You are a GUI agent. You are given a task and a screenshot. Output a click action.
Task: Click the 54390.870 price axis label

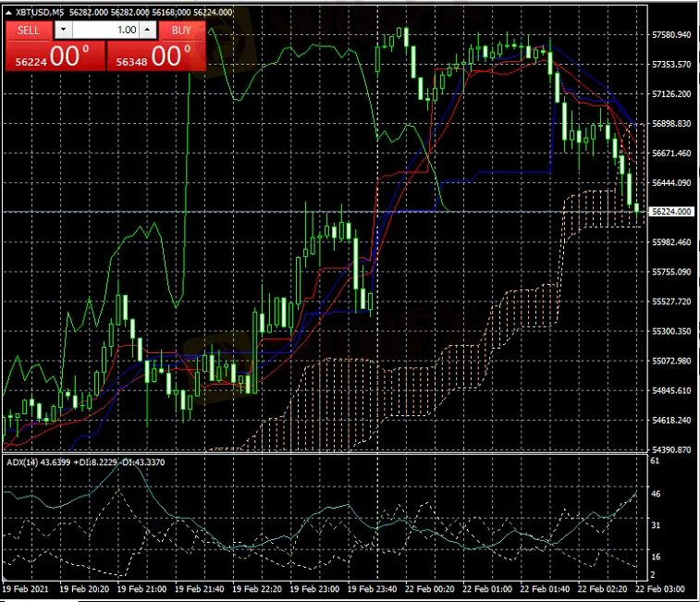click(672, 449)
